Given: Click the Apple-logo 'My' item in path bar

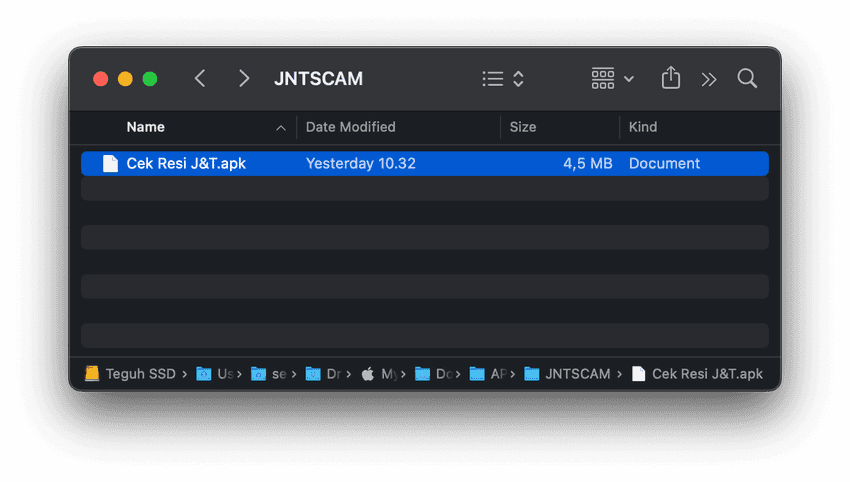Looking at the screenshot, I should [382, 374].
